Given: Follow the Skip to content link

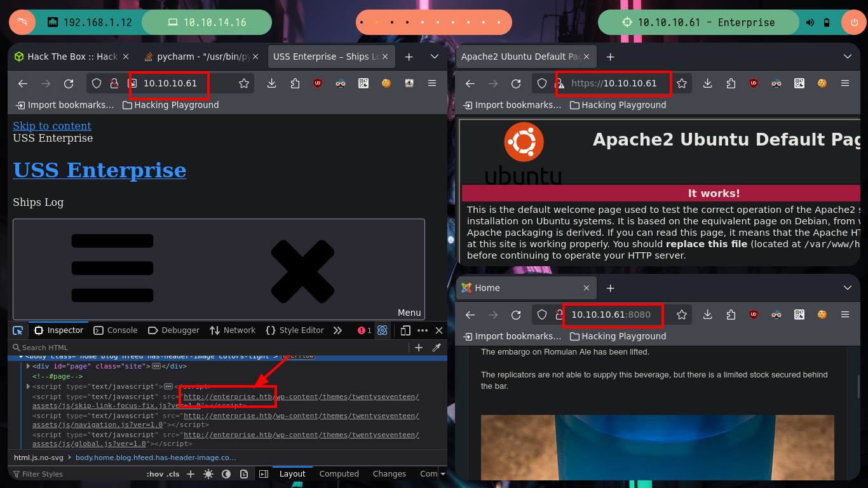Looking at the screenshot, I should (x=52, y=126).
